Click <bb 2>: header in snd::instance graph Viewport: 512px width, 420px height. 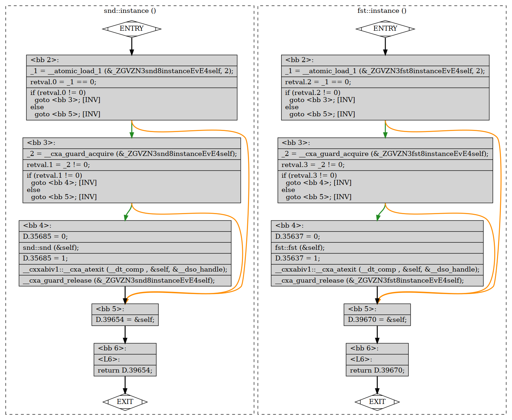click(x=132, y=60)
